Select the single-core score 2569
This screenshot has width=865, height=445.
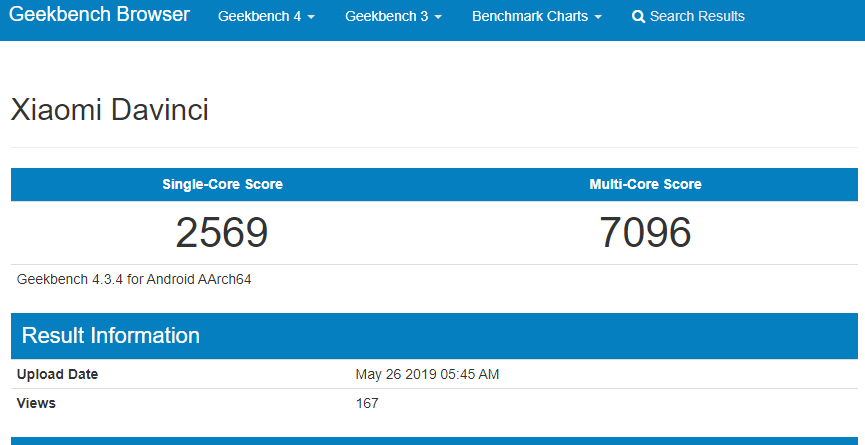point(222,232)
